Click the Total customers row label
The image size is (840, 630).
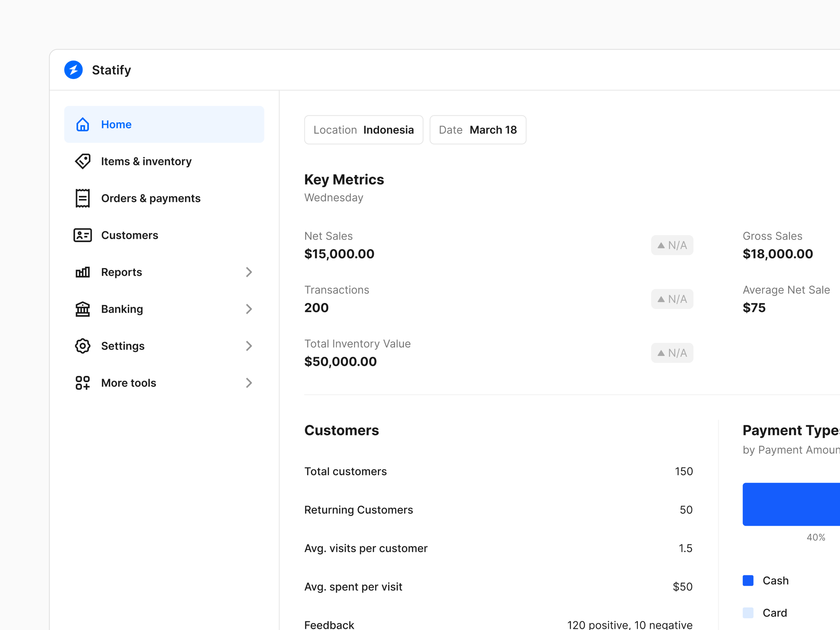tap(346, 471)
